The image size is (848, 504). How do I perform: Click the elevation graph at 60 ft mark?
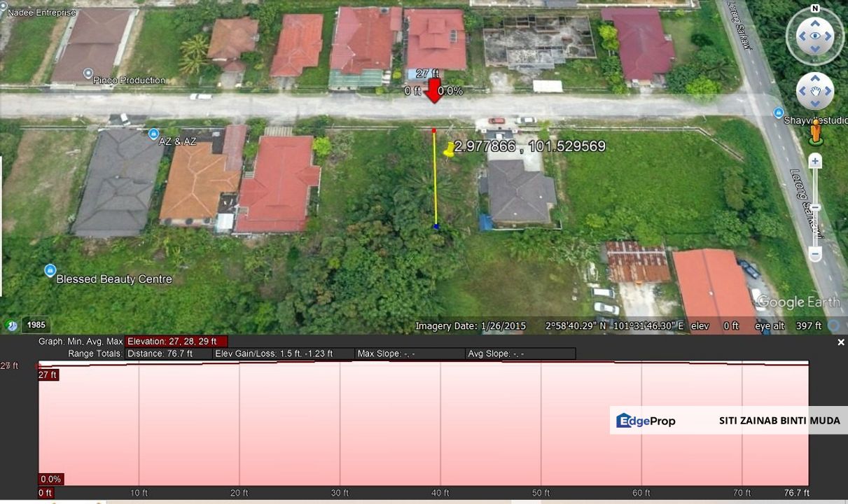point(641,423)
